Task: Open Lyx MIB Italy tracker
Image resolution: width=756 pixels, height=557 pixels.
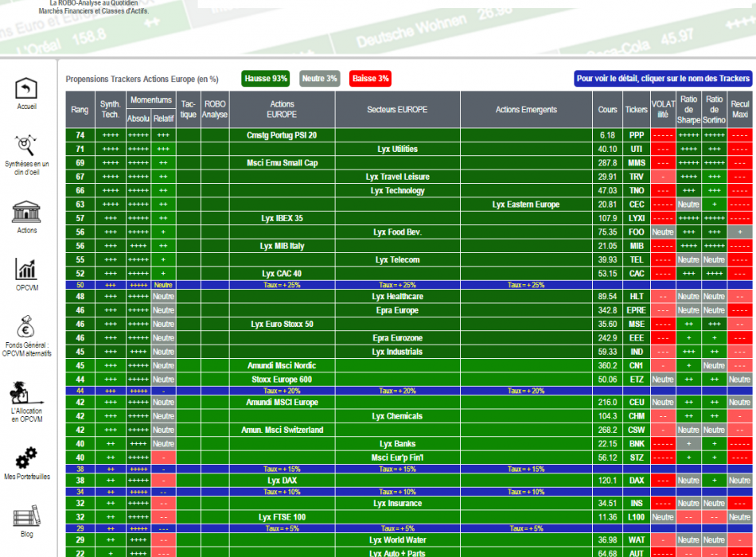Action: coord(282,246)
